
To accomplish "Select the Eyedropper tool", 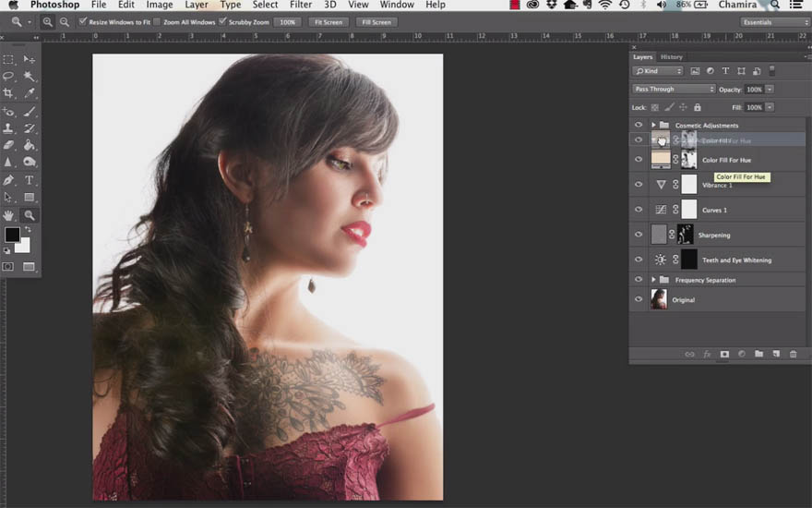I will point(29,92).
